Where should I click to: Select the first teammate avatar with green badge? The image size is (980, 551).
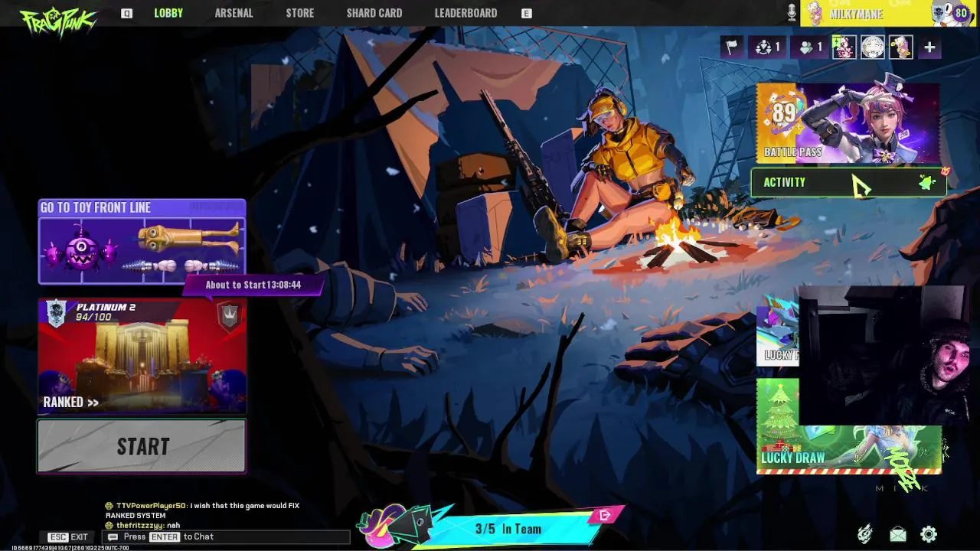point(844,47)
